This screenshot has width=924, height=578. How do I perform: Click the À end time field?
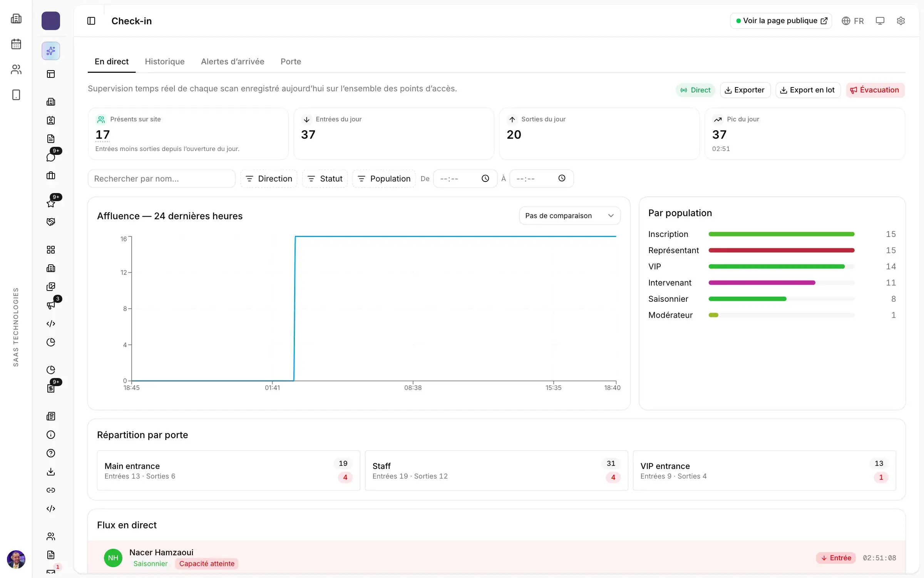pyautogui.click(x=541, y=178)
